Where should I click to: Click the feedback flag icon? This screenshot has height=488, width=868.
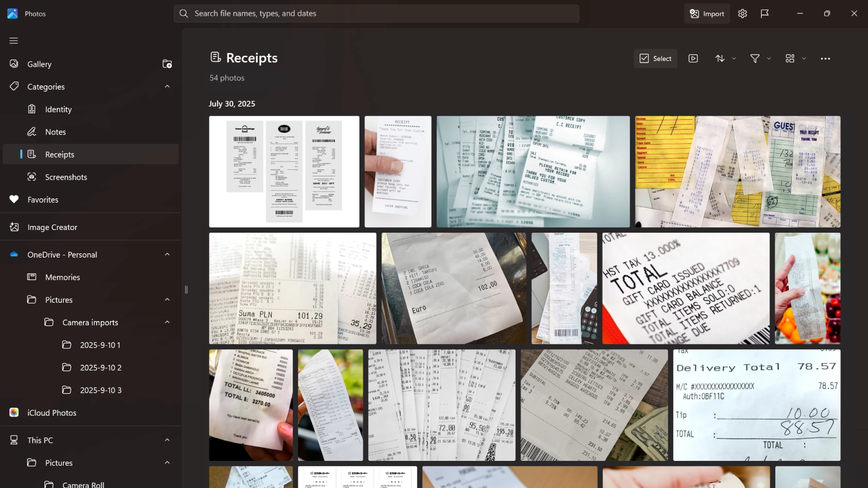765,14
